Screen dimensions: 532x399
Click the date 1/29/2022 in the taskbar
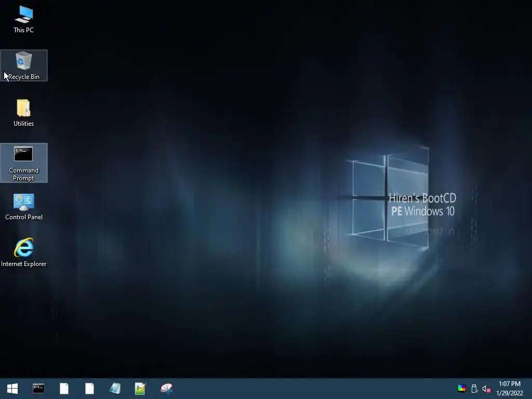pyautogui.click(x=510, y=393)
